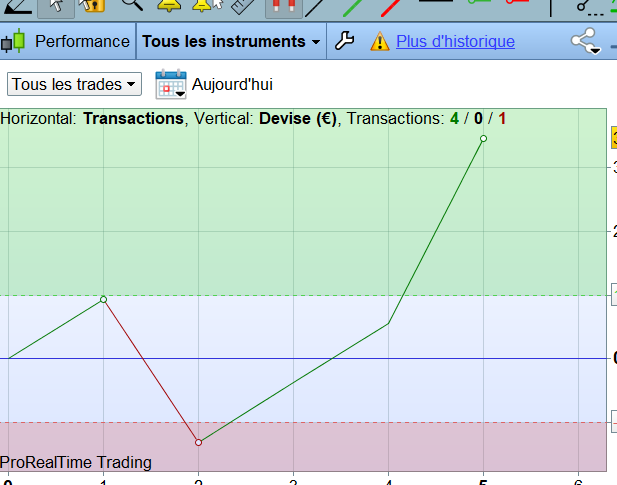Open settings with the wrench icon

coord(344,41)
